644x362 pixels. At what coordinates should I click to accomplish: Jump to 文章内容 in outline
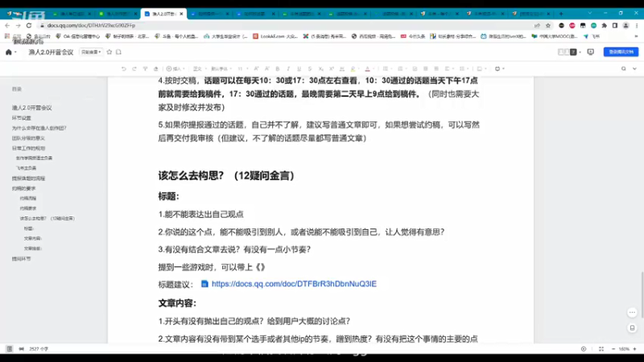(33, 238)
